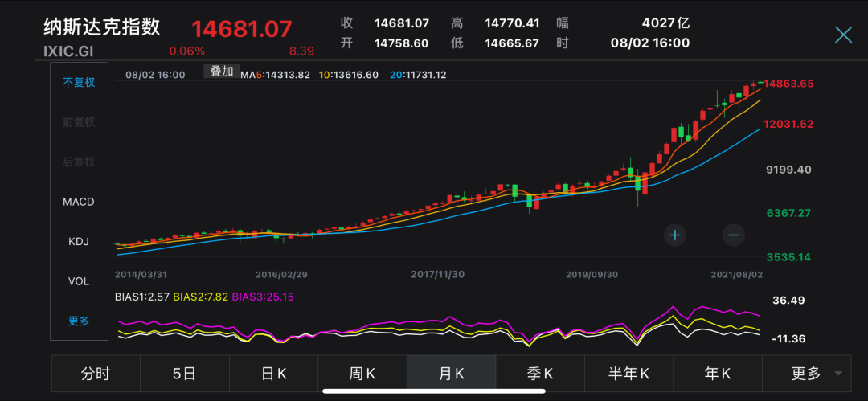
Task: Switch to 分时 tab
Action: coord(96,374)
